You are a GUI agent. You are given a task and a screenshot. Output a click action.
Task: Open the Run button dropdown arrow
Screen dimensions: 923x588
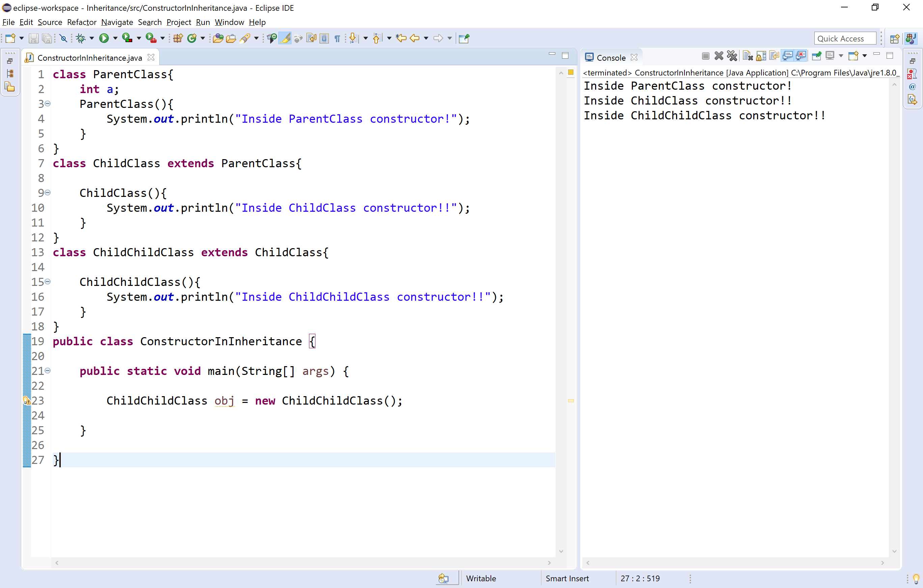[x=115, y=38]
